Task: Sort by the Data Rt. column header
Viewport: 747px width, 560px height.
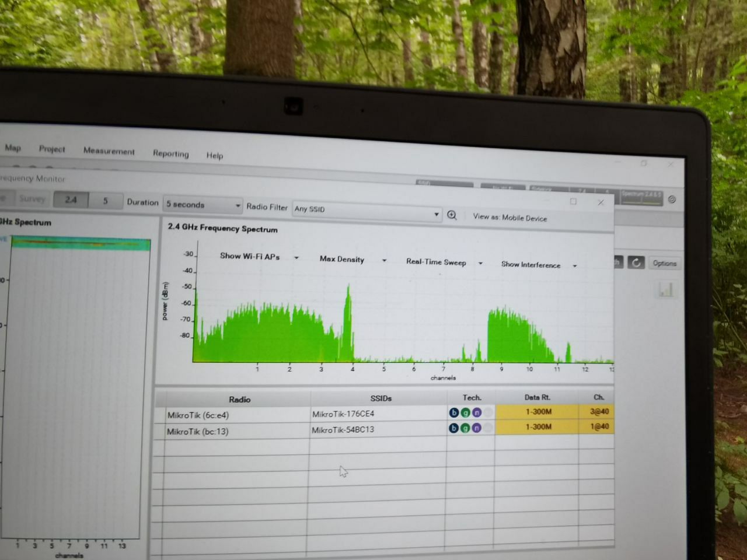Action: [537, 397]
